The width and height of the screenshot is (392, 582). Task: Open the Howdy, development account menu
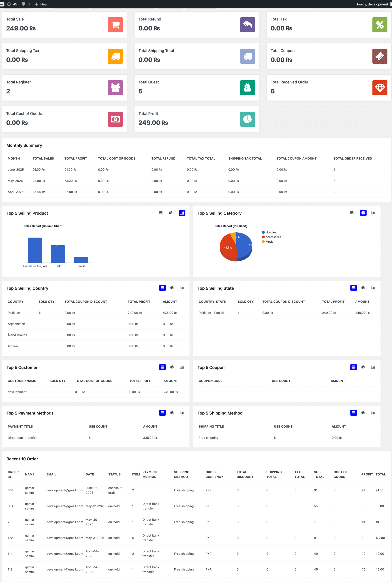[372, 4]
